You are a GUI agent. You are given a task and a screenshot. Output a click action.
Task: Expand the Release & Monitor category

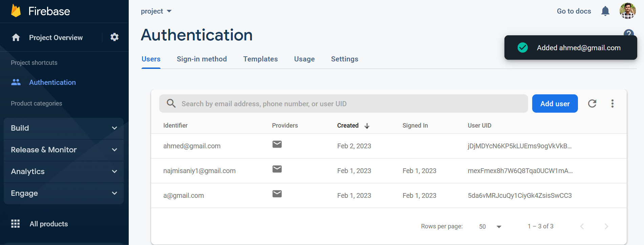tap(64, 150)
